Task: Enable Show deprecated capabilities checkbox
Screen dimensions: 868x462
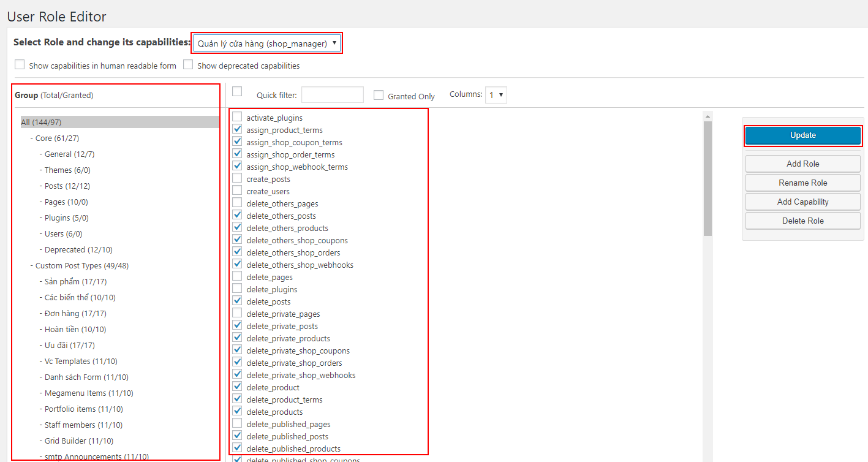Action: pyautogui.click(x=188, y=64)
